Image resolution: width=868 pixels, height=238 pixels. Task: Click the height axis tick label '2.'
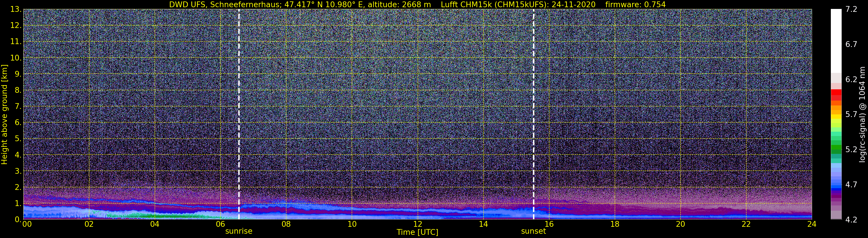pyautogui.click(x=18, y=187)
